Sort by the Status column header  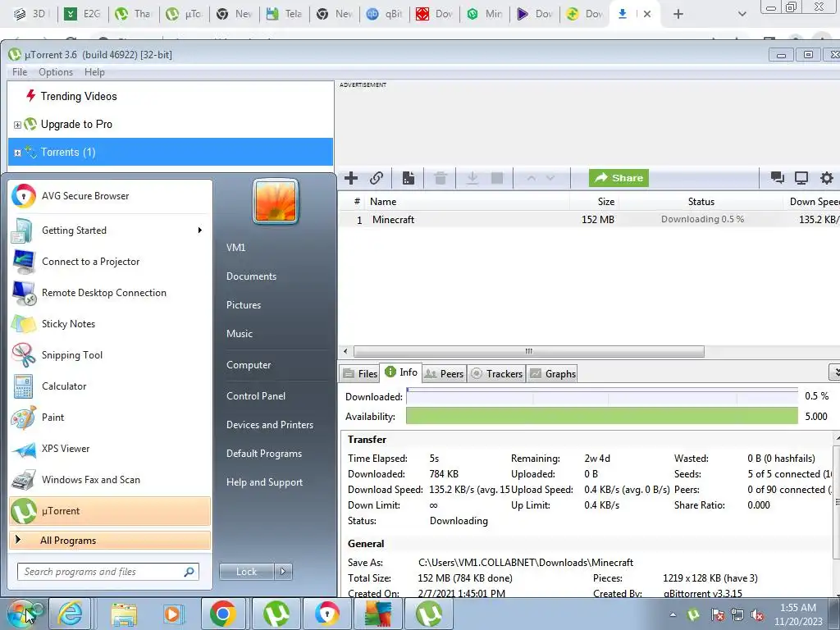click(x=701, y=202)
